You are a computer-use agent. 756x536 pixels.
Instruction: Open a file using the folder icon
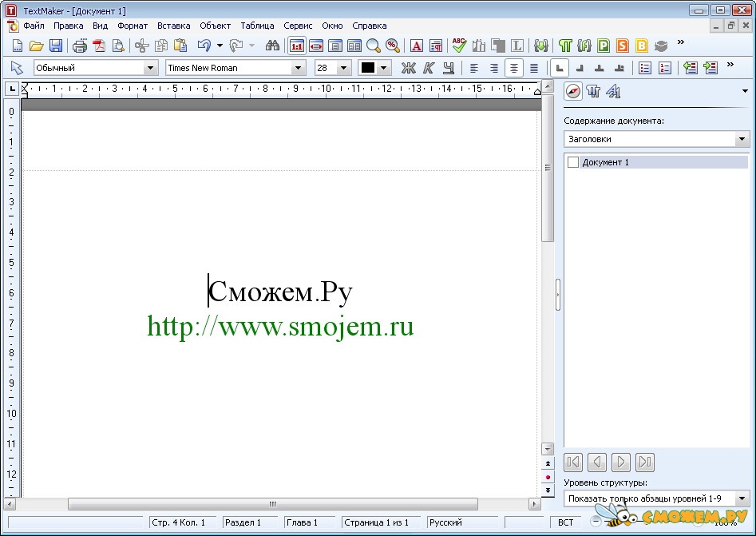point(36,46)
